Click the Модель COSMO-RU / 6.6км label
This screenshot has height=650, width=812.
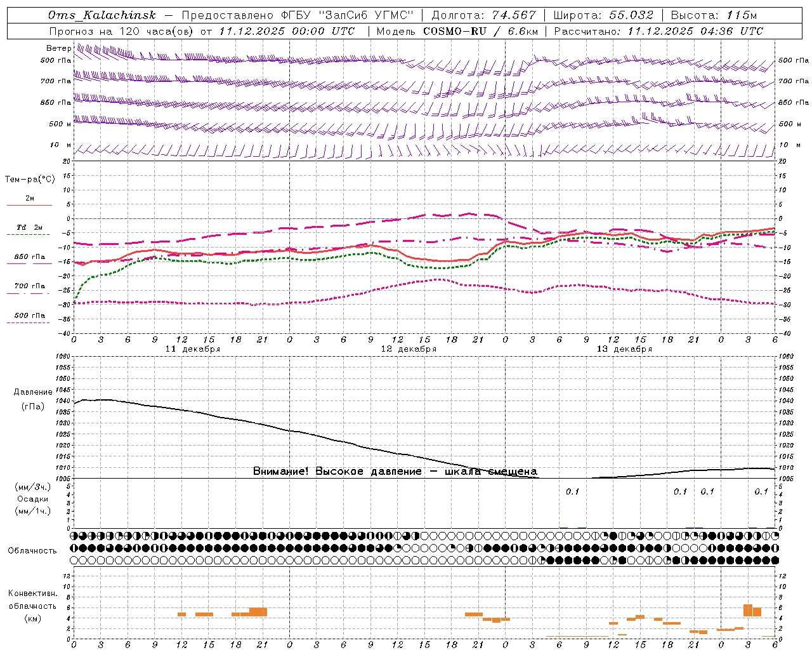pyautogui.click(x=457, y=31)
